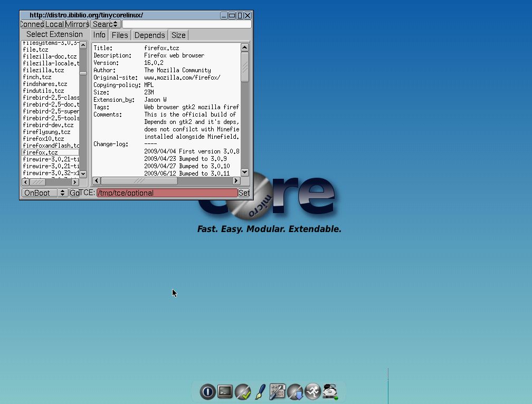Image resolution: width=532 pixels, height=404 pixels.
Task: Click the running-man Run Program icon
Action: click(x=313, y=391)
